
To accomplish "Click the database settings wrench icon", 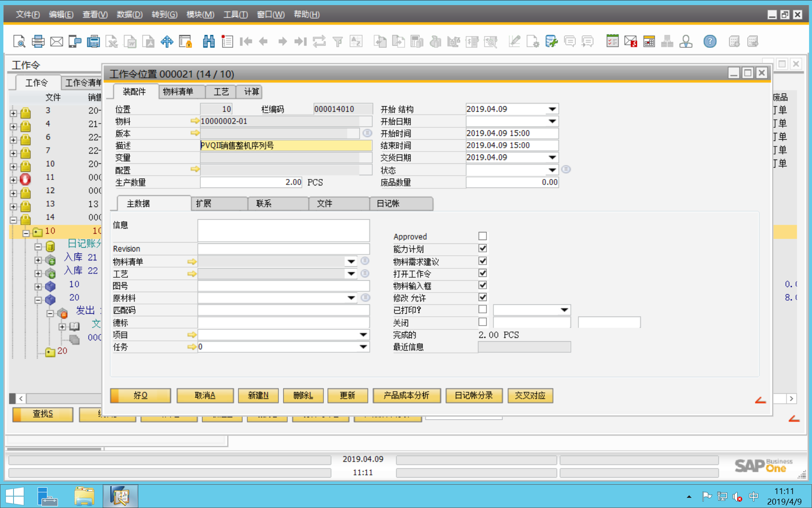I will click(551, 41).
